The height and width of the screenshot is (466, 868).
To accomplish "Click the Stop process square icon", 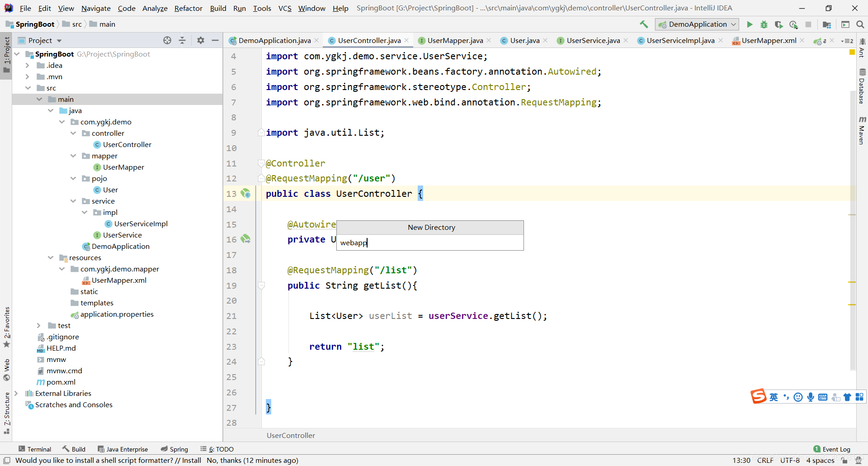I will [x=808, y=24].
